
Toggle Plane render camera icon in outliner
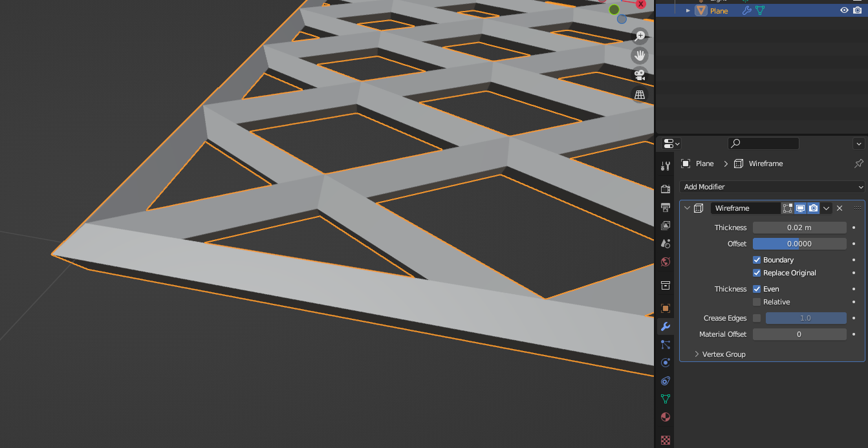tap(858, 10)
